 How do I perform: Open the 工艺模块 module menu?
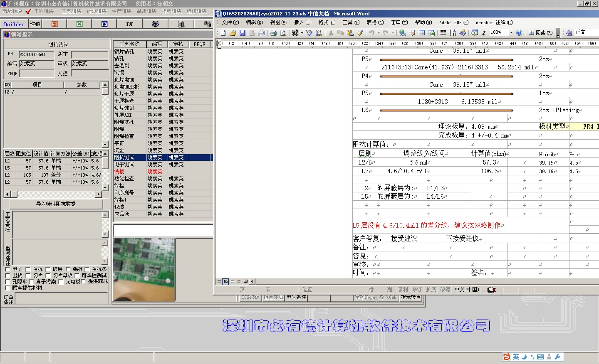(72, 11)
